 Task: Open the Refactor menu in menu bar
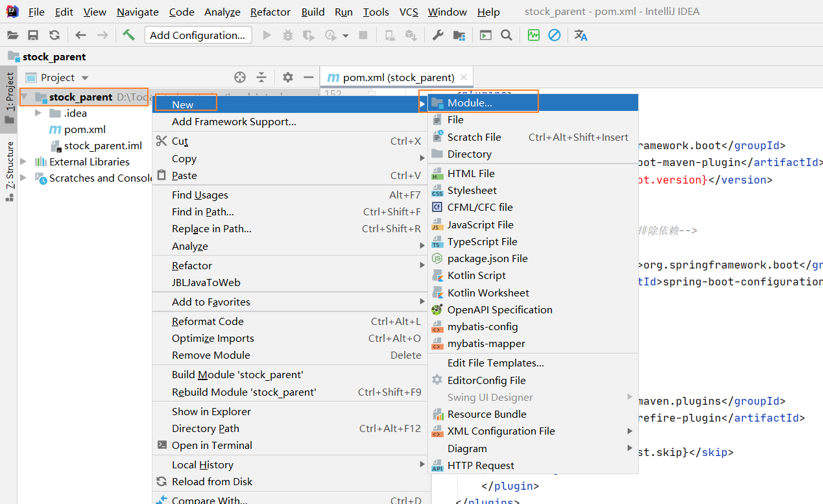pos(270,12)
